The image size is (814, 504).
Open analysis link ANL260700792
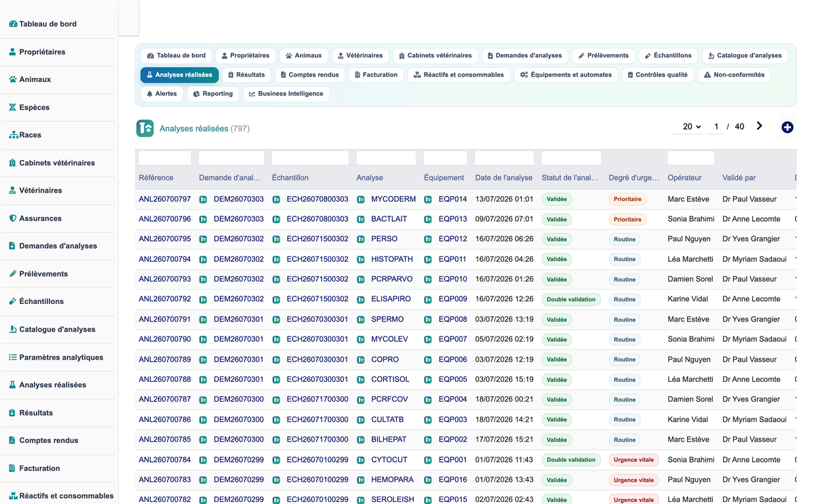[x=165, y=299]
